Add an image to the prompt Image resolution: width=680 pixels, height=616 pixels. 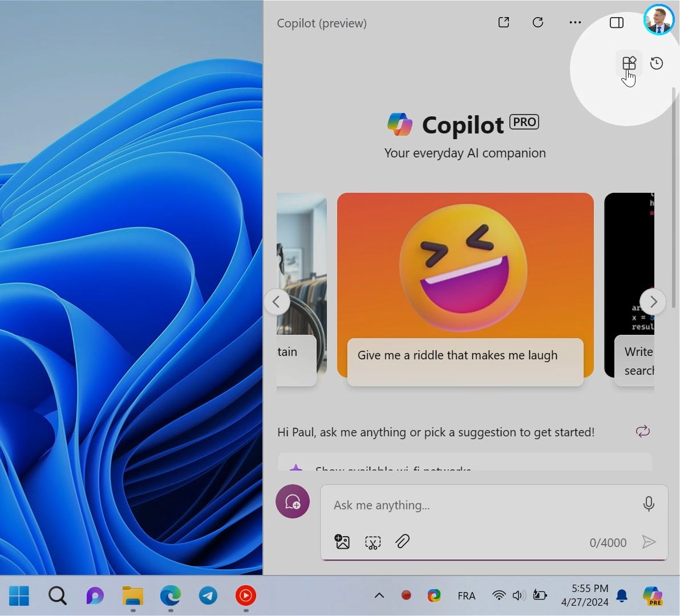[x=342, y=542]
